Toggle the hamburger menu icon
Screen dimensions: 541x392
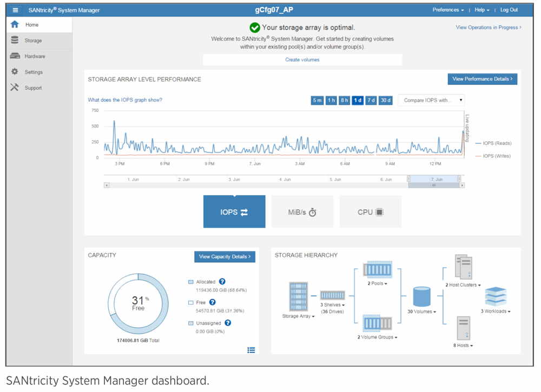point(15,10)
